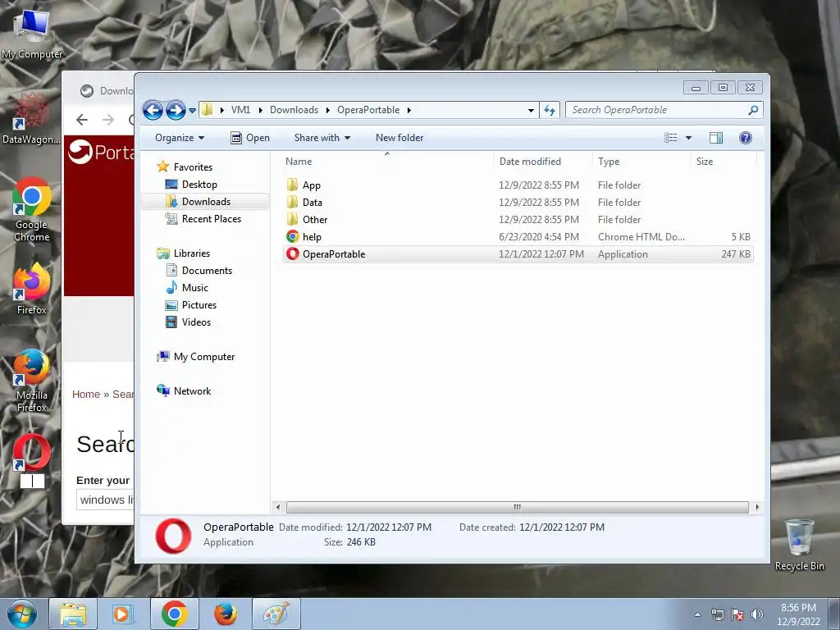Toggle the preview pane icon
Viewport: 840px width, 630px height.
coord(715,138)
